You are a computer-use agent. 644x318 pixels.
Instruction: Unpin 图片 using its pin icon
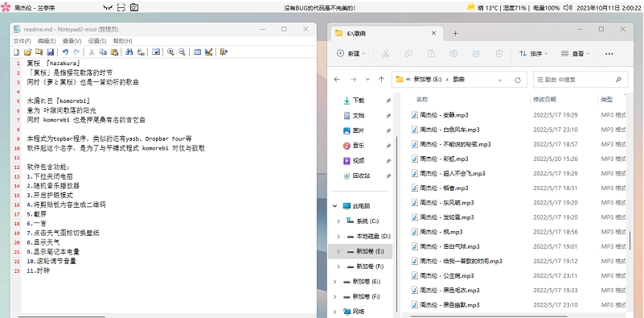[x=388, y=130]
